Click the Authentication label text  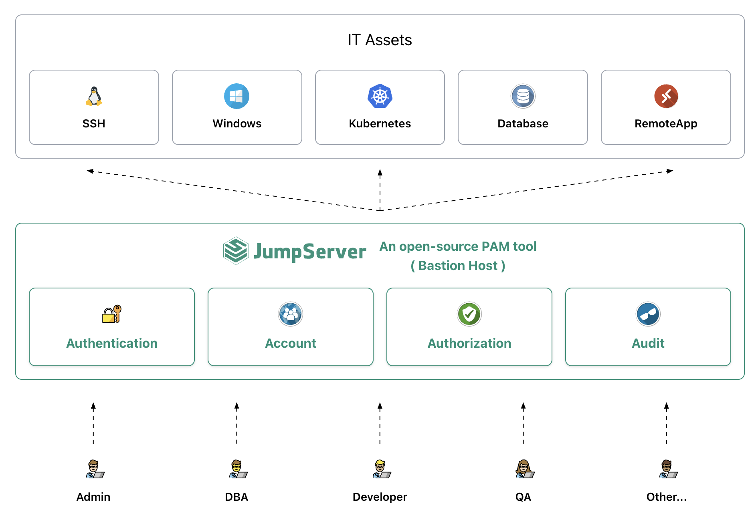coord(112,343)
